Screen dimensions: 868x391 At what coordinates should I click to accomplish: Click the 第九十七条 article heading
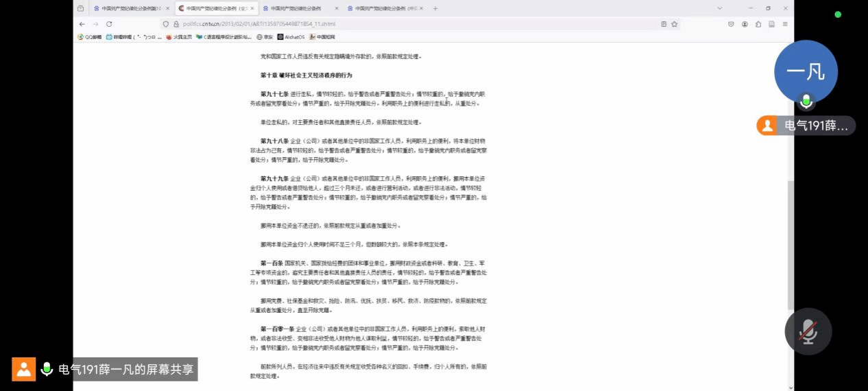(274, 94)
